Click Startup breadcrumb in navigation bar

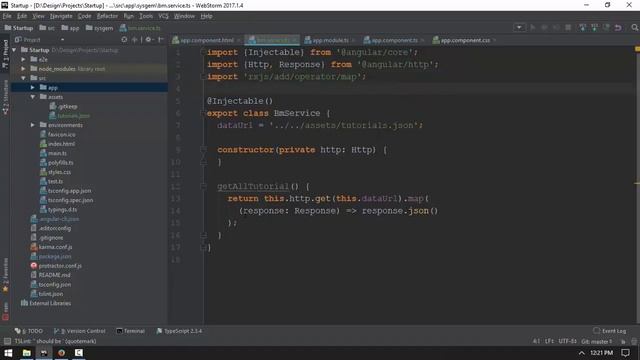[x=19, y=28]
